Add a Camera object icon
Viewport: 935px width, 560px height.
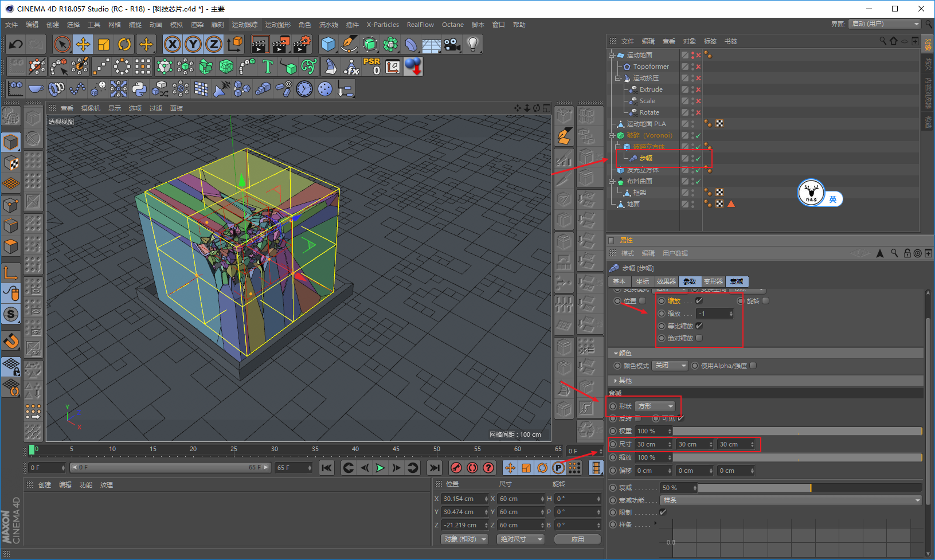[x=452, y=44]
